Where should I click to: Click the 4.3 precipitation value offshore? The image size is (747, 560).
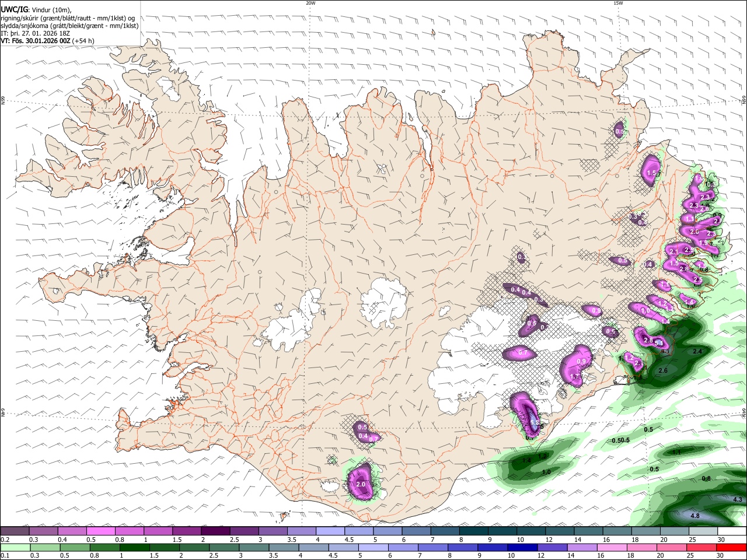737,499
